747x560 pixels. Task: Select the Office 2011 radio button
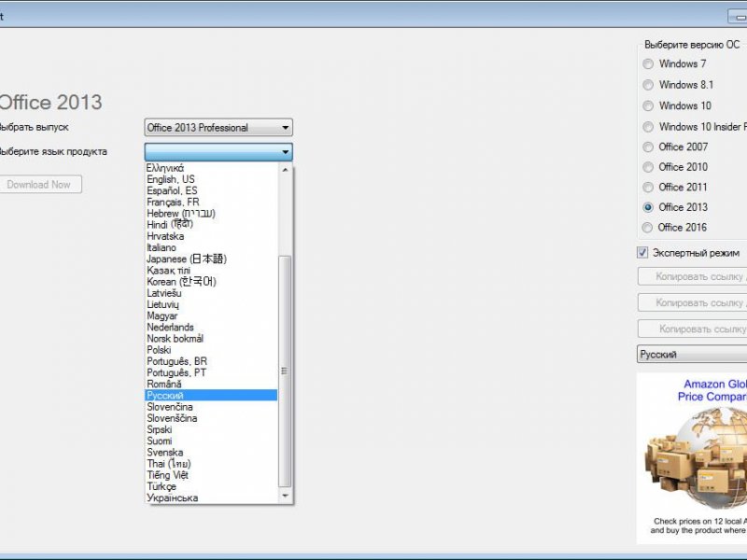pyautogui.click(x=648, y=188)
